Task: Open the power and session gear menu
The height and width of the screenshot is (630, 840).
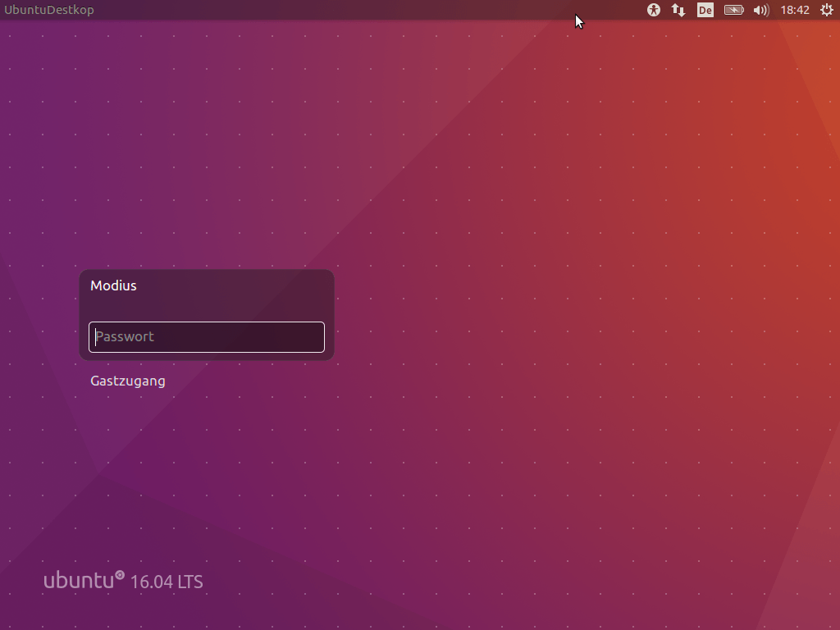Action: coord(827,10)
